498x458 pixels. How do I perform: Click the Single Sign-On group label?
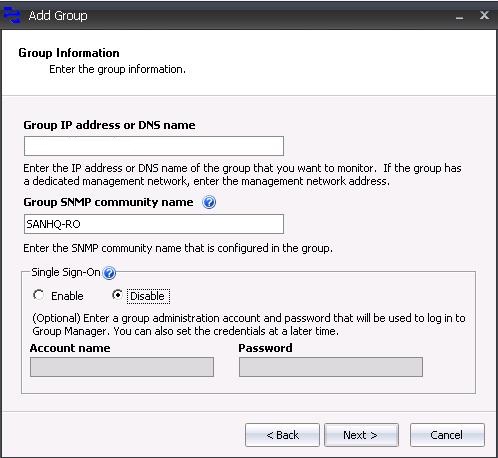tap(66, 272)
